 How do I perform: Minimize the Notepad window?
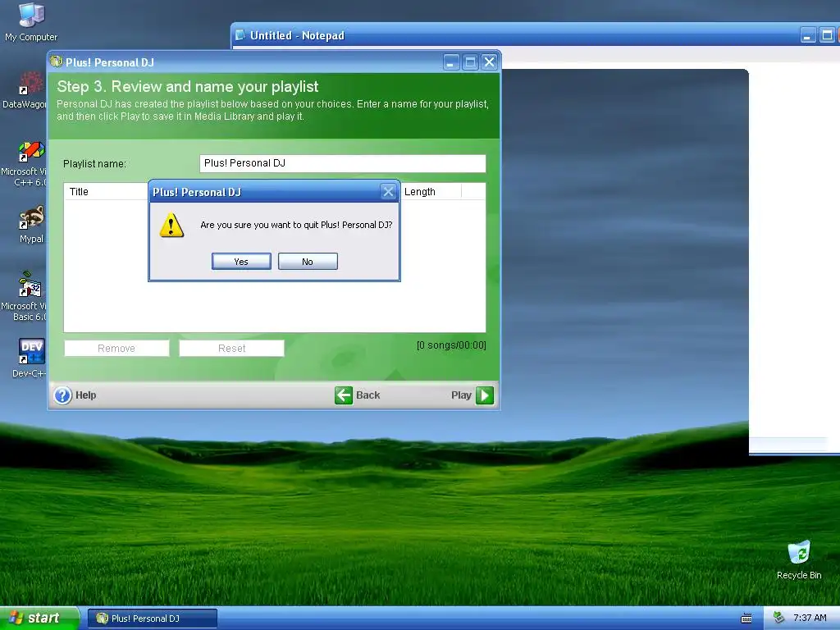(808, 35)
